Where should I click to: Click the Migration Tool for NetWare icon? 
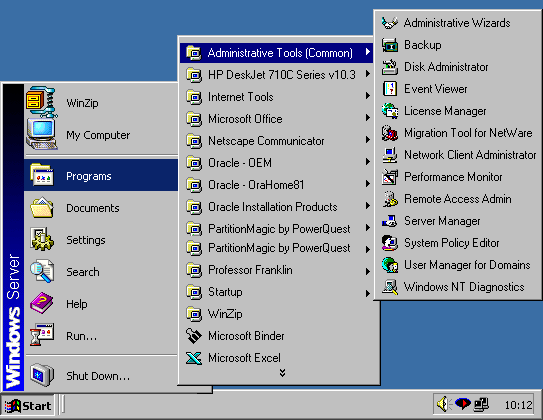click(390, 133)
